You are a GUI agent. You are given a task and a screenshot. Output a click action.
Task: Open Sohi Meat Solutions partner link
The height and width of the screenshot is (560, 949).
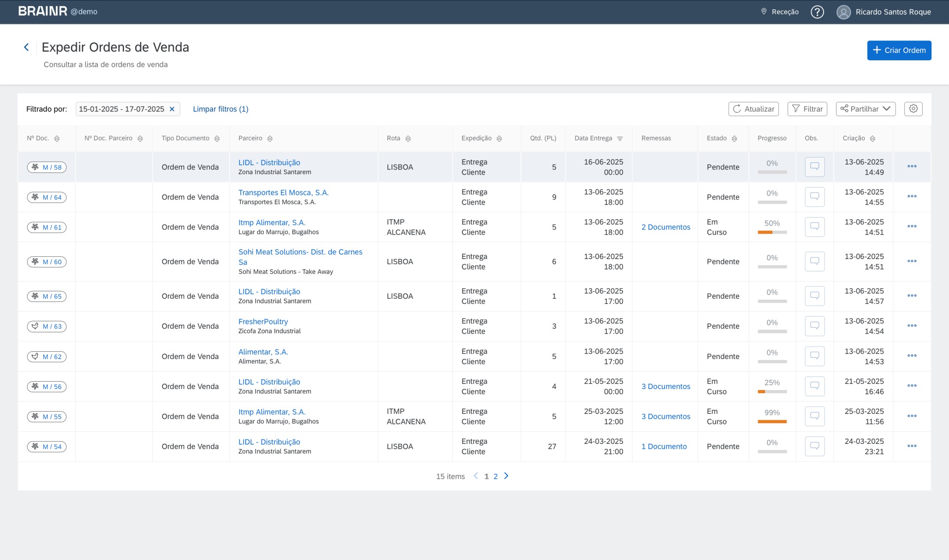(300, 257)
